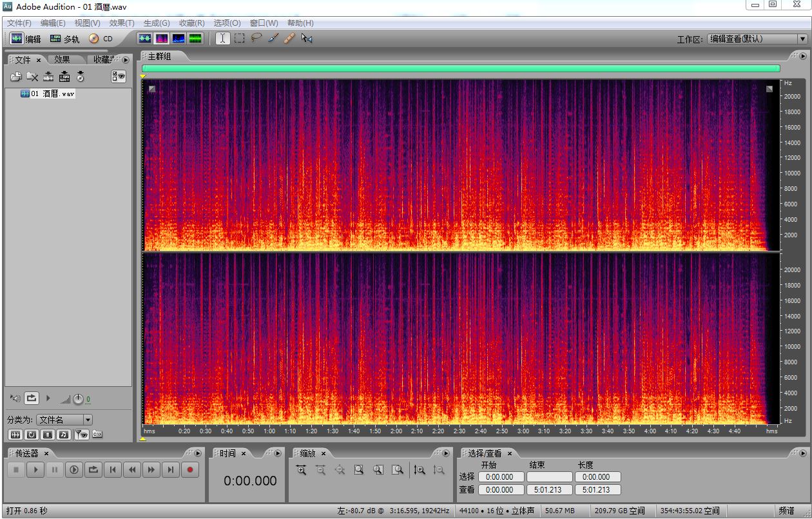Viewport: 812px width, 519px height.
Task: Select the scrub playback tool
Action: [307, 39]
